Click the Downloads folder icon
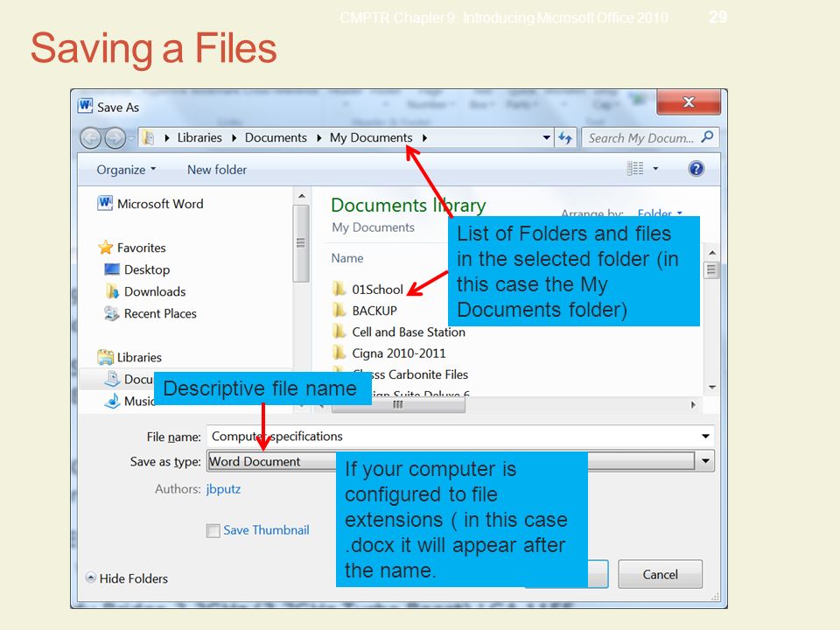The width and height of the screenshot is (840, 630). click(112, 291)
